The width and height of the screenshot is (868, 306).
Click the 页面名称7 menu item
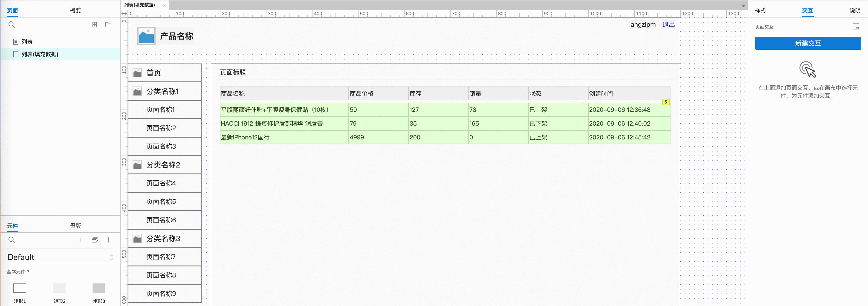pos(165,257)
